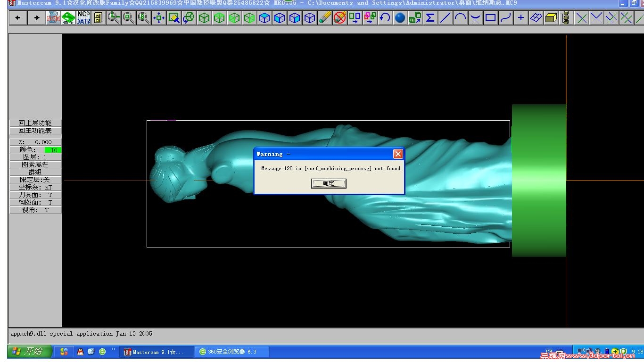
Task: Click the green color 10 swatch
Action: click(53, 150)
